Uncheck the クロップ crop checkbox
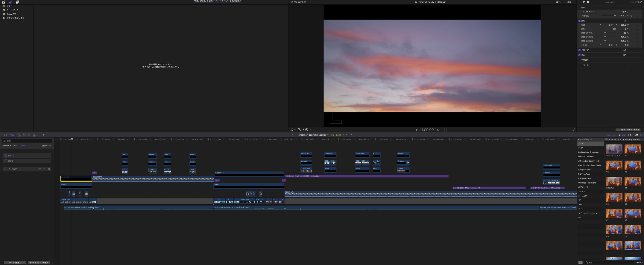The image size is (644, 265). point(580,50)
